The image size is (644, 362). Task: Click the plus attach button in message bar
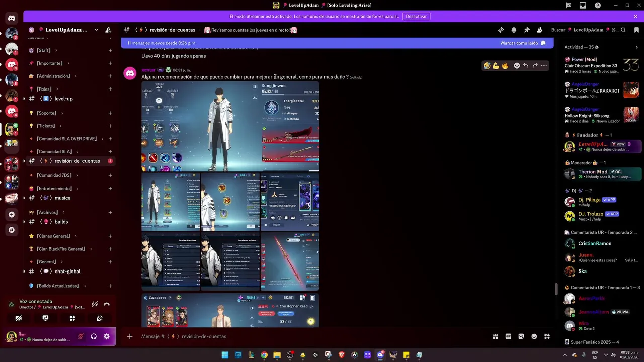(130, 336)
